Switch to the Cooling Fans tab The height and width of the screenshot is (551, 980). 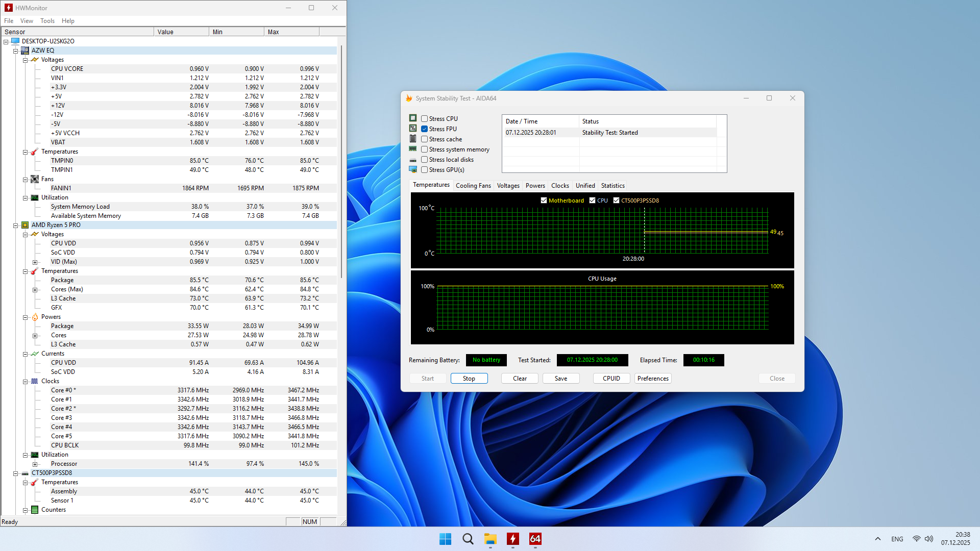(x=473, y=186)
